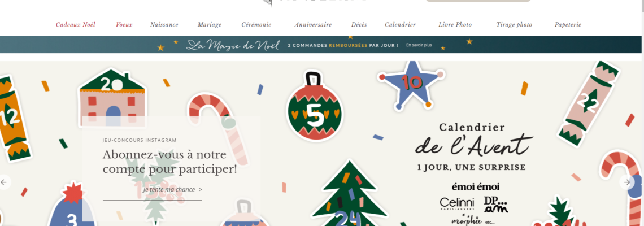Open the pink house numbered 20
644x226 pixels.
(112, 99)
